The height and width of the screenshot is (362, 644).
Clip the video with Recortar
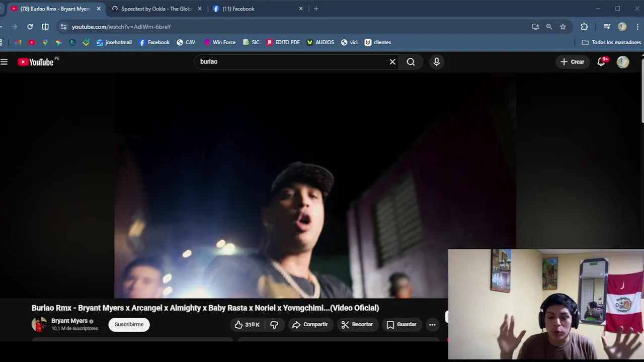pyautogui.click(x=357, y=325)
